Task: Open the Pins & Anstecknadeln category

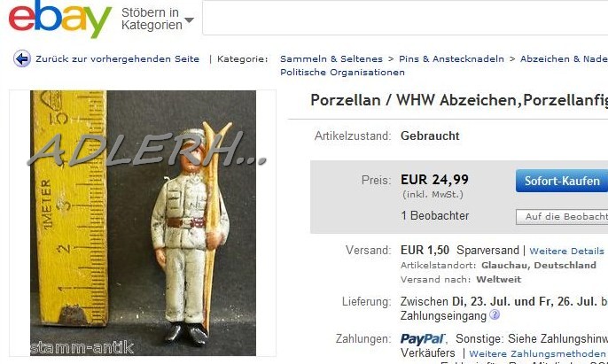Action: [452, 59]
